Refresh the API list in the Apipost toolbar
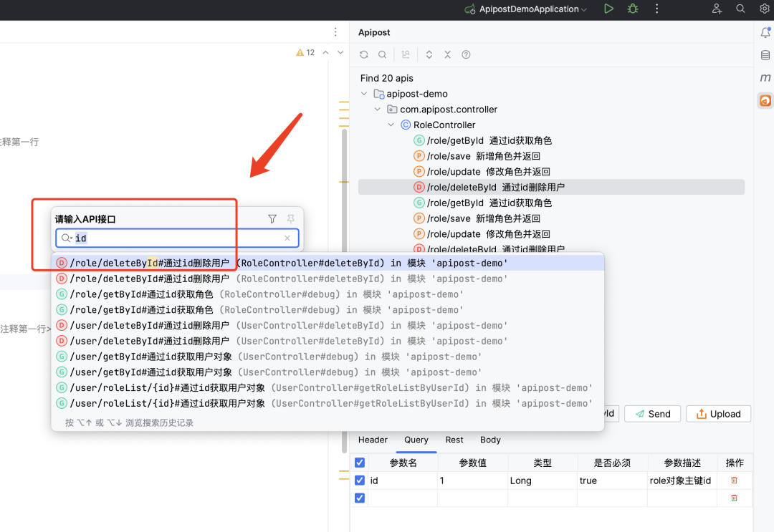The image size is (774, 532). coord(364,54)
